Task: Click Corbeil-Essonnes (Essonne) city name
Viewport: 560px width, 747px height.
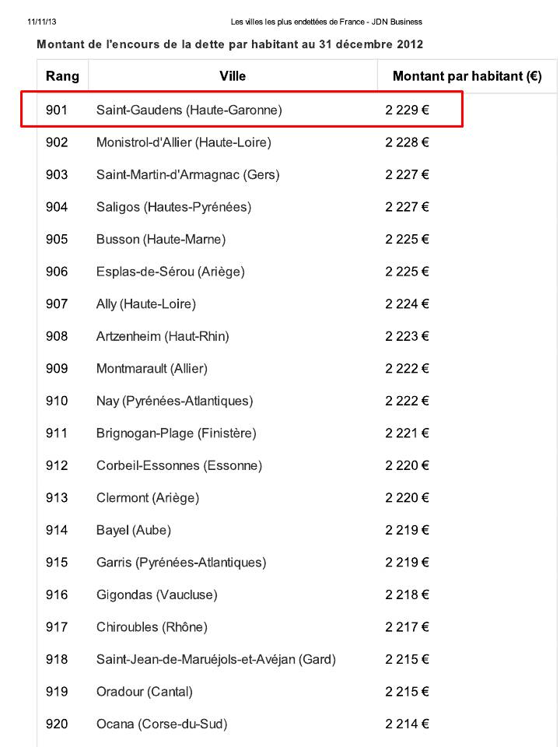Action: coord(179,465)
